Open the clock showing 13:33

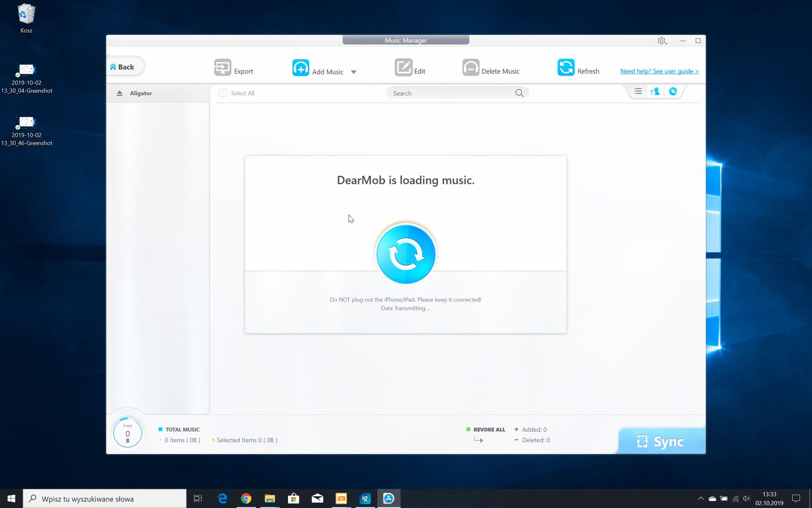[769, 499]
